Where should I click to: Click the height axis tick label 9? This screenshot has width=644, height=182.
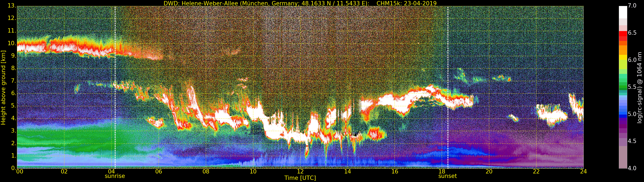coord(13,56)
